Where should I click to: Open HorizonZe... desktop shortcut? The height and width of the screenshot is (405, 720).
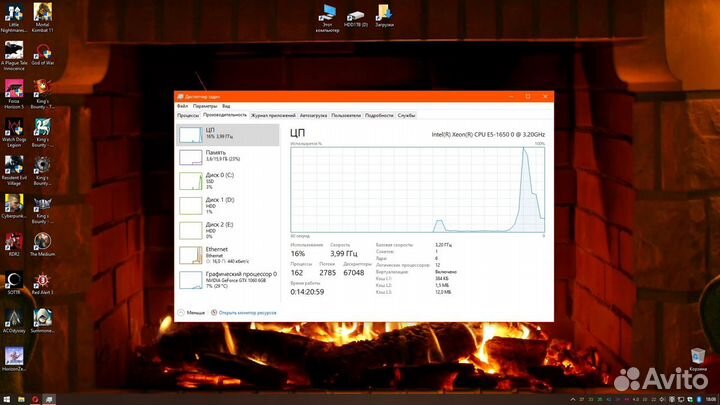[14, 359]
